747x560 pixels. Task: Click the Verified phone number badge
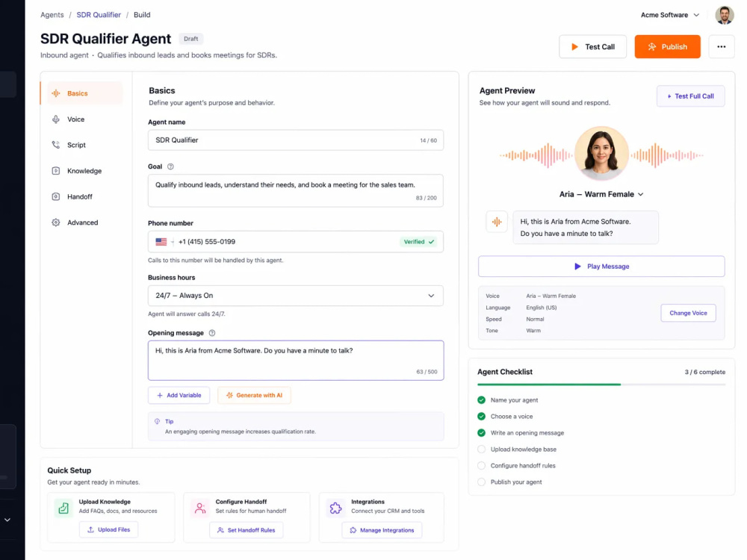(419, 242)
